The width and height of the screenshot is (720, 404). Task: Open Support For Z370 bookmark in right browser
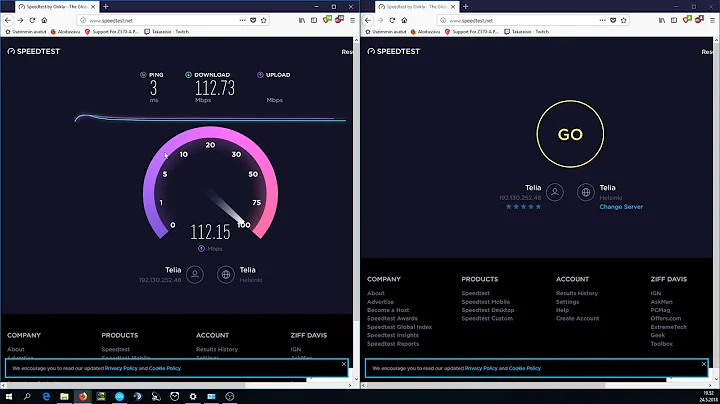coord(471,32)
